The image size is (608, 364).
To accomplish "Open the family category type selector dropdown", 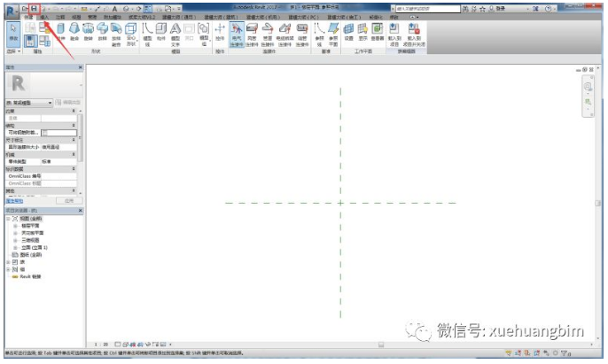I will (x=29, y=103).
